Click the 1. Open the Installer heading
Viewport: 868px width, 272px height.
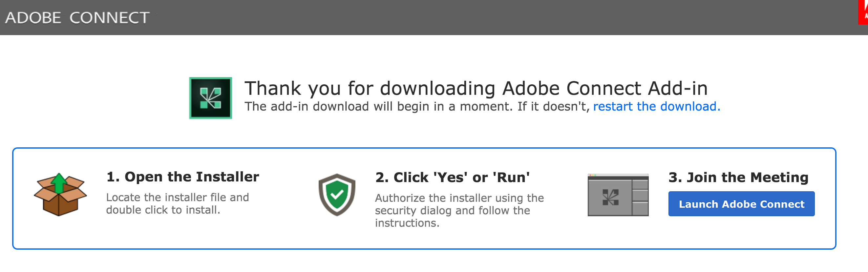[183, 177]
